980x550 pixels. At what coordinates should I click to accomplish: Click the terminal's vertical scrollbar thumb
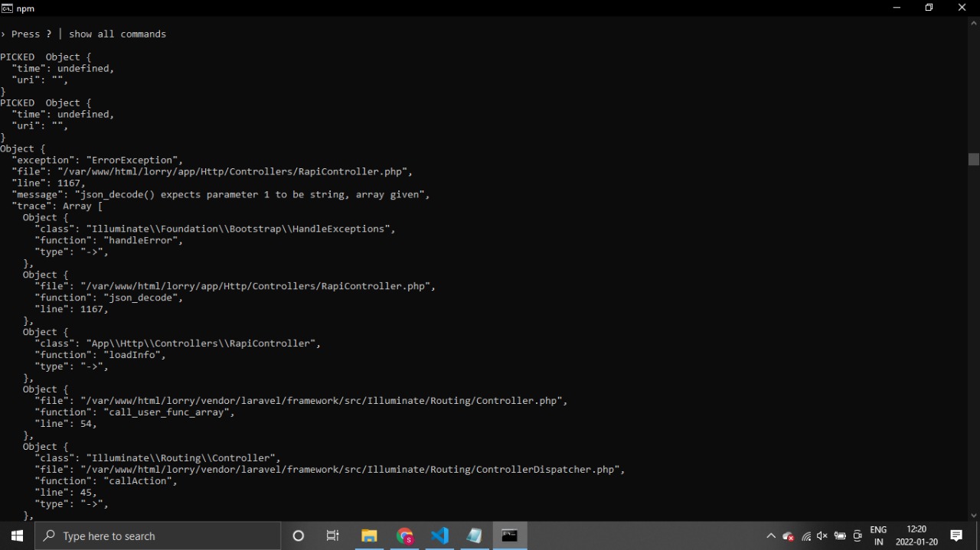click(x=973, y=159)
